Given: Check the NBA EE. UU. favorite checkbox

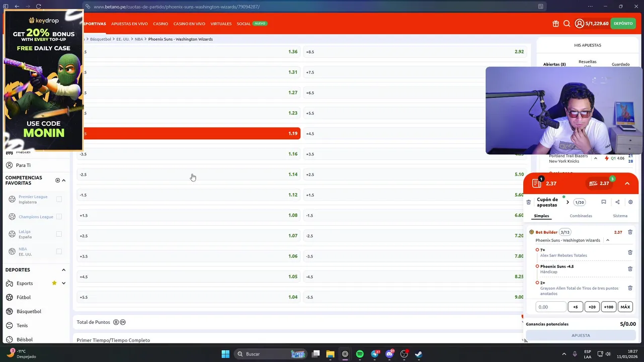Looking at the screenshot, I should pyautogui.click(x=59, y=251).
